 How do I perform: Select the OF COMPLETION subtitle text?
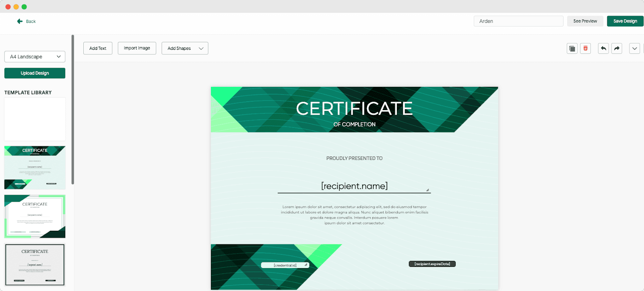[x=355, y=125]
